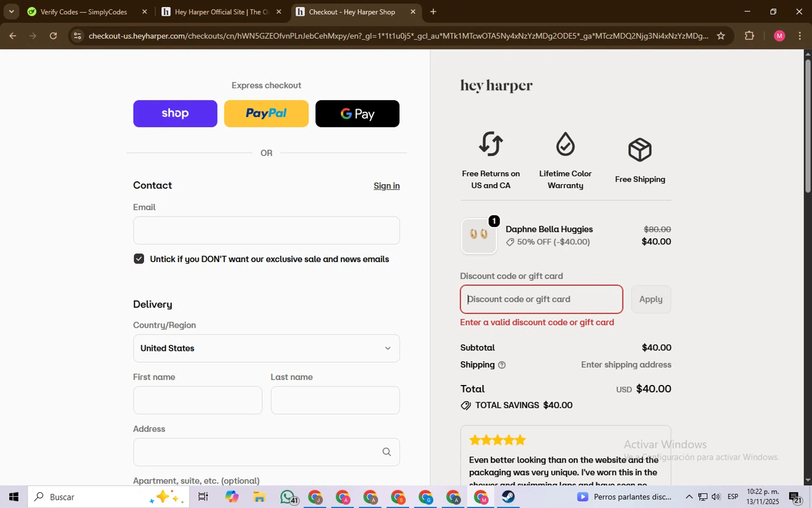Open WhatsApp from the taskbar

pos(288,497)
